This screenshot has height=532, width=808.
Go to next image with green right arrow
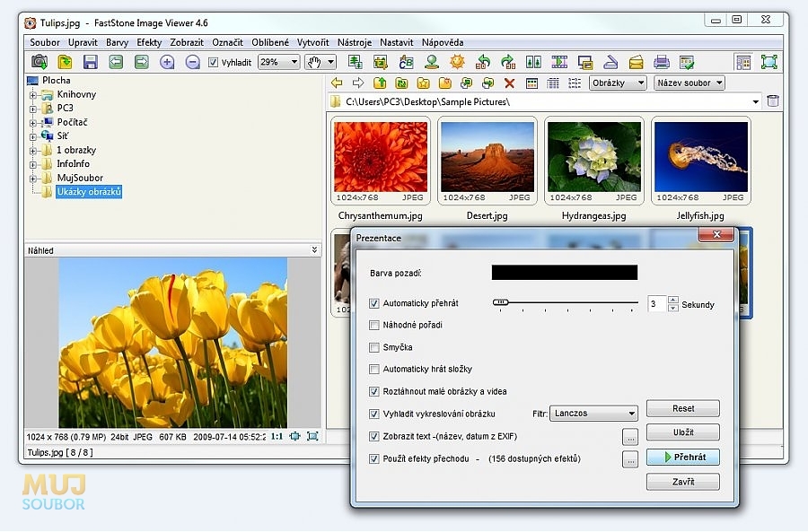pyautogui.click(x=141, y=62)
